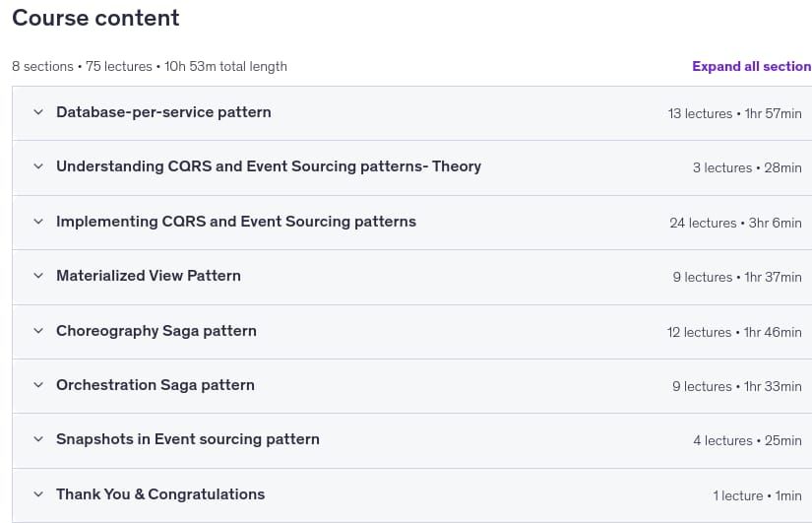Click the Expand all sections link
This screenshot has height=523, width=812.
(x=752, y=66)
